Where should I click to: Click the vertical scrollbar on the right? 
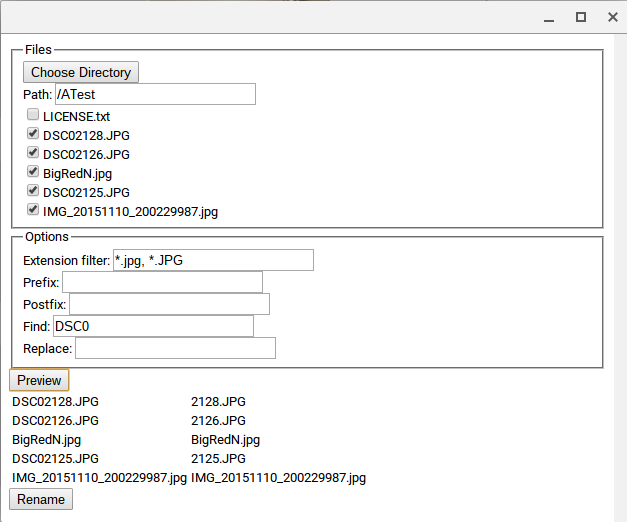(620, 278)
